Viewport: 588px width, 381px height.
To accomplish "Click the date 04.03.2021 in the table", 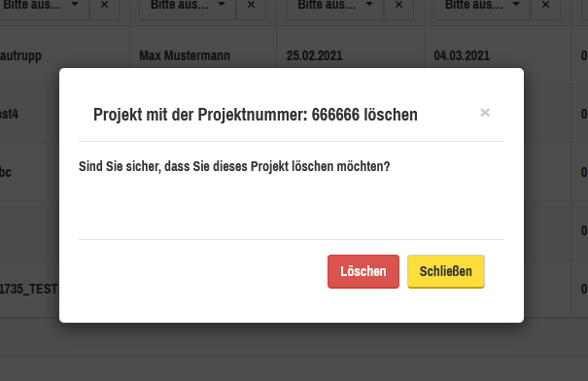I will [462, 55].
